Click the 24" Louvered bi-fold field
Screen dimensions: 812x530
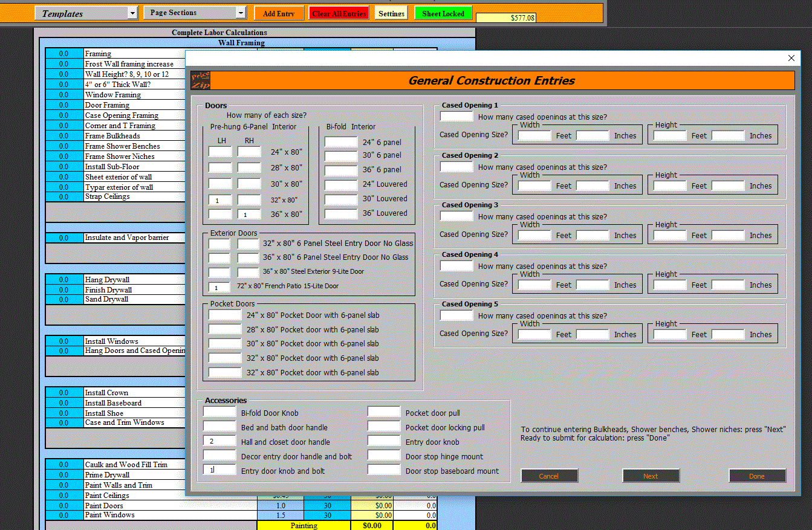pyautogui.click(x=341, y=184)
